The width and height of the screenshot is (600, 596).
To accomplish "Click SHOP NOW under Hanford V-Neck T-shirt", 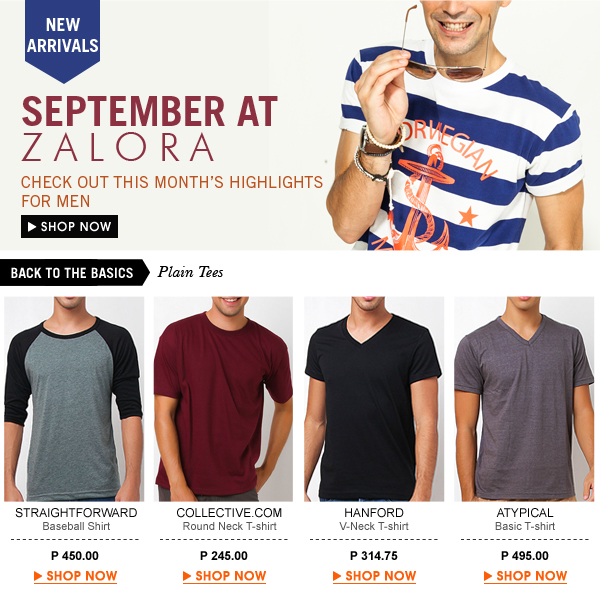I will click(x=375, y=576).
